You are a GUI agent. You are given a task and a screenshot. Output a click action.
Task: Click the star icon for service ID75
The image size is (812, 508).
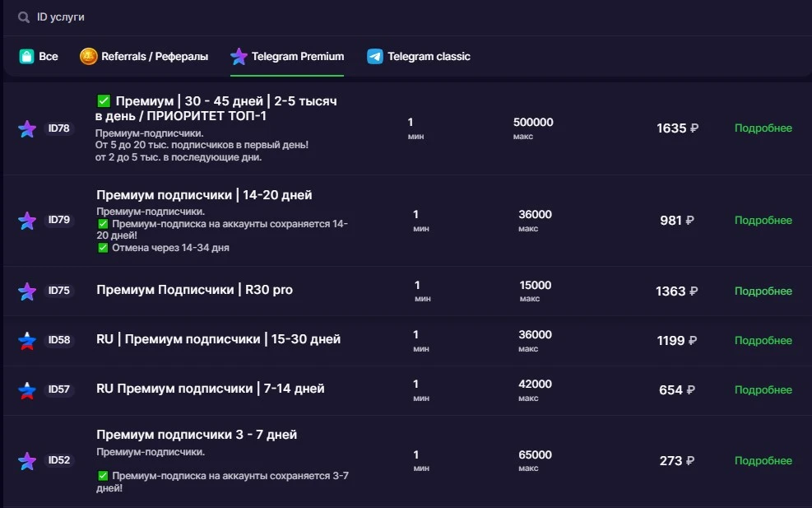click(x=27, y=291)
